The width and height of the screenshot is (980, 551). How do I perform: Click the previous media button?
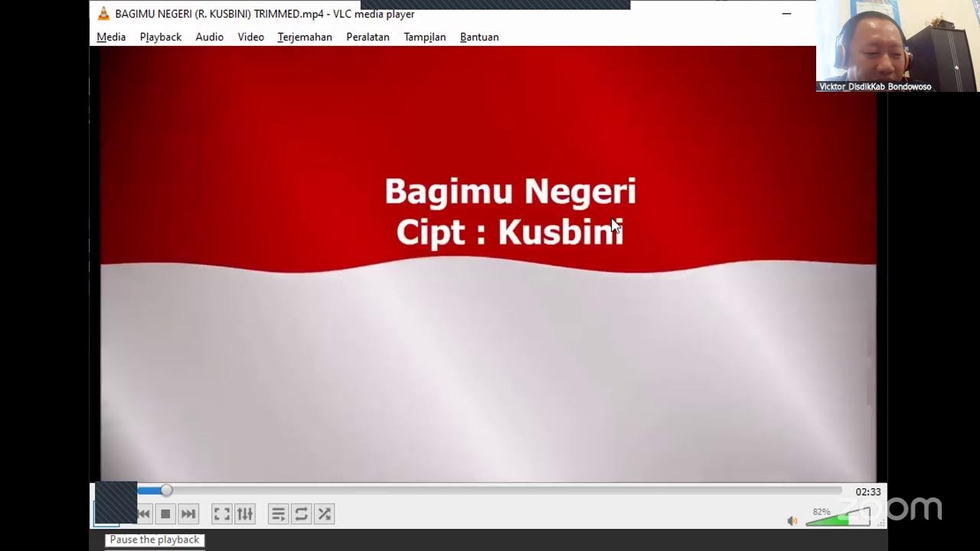tap(144, 514)
